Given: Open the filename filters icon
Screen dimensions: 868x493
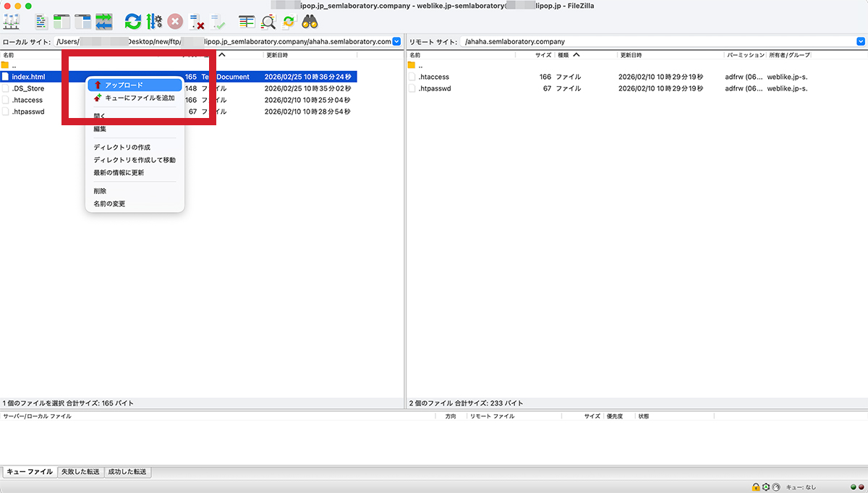Looking at the screenshot, I should 247,22.
